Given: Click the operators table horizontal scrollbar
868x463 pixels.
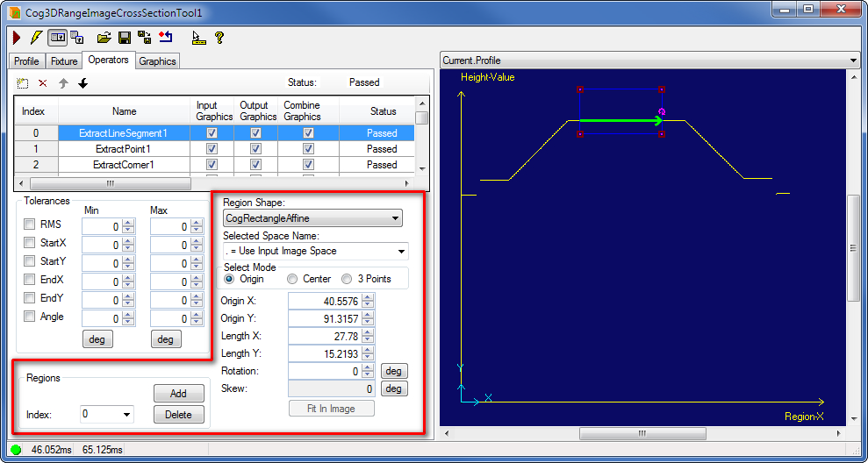Looking at the screenshot, I should (110, 184).
